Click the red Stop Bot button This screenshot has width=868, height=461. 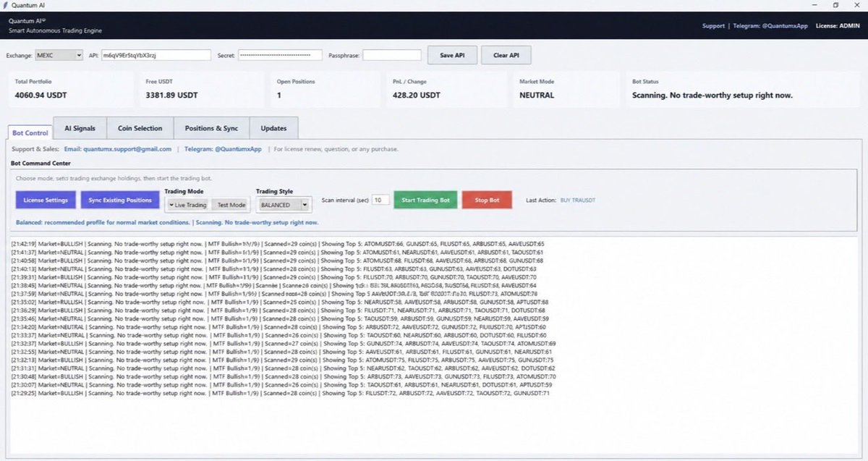tap(488, 200)
